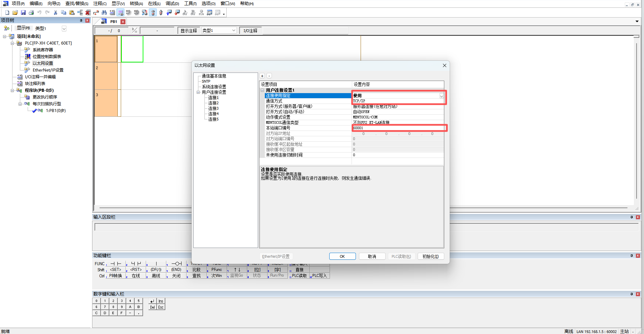Click OK in the Ethernet settings dialog
644x334 pixels.
coord(342,256)
